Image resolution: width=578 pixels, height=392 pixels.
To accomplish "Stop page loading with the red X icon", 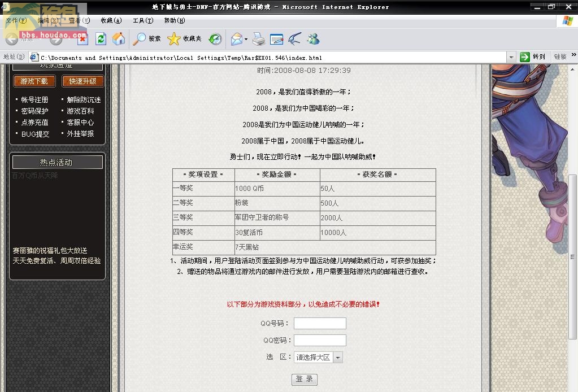I will point(82,39).
